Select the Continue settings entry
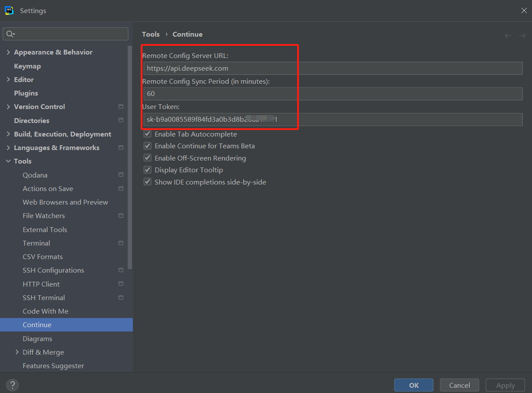This screenshot has width=532, height=393. tap(66, 325)
